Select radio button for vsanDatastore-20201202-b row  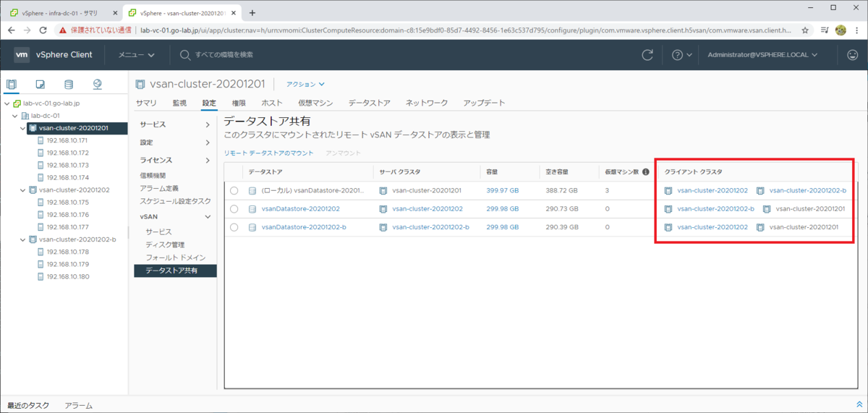234,227
